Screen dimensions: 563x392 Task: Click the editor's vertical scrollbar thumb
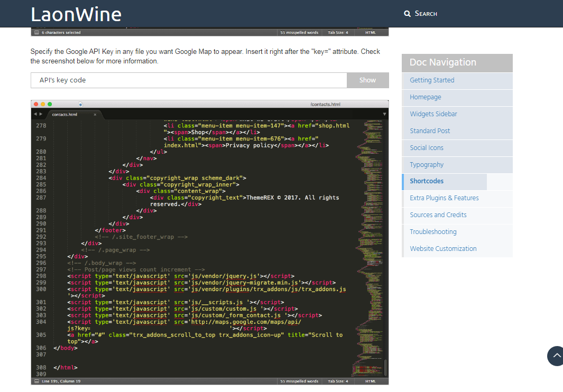pyautogui.click(x=385, y=367)
